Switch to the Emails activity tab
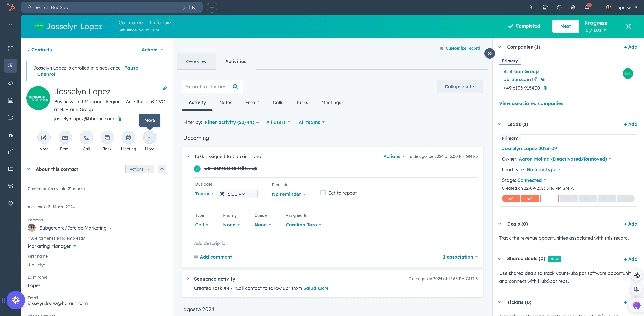This screenshot has height=316, width=644. click(x=252, y=103)
